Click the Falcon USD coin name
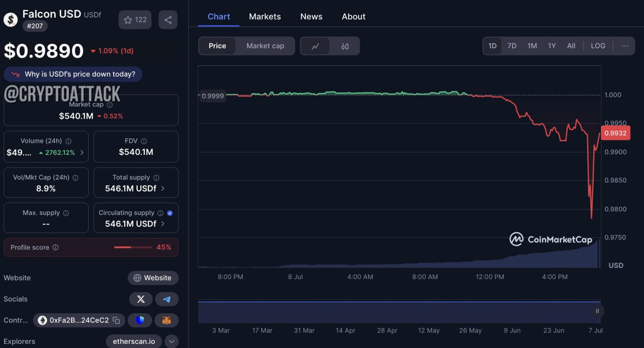The width and height of the screenshot is (644, 348). [52, 14]
